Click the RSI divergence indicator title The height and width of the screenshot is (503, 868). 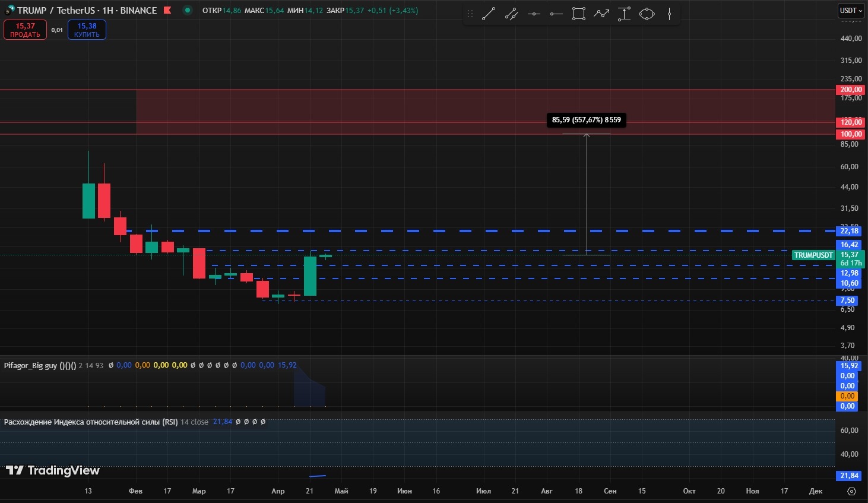(91, 422)
